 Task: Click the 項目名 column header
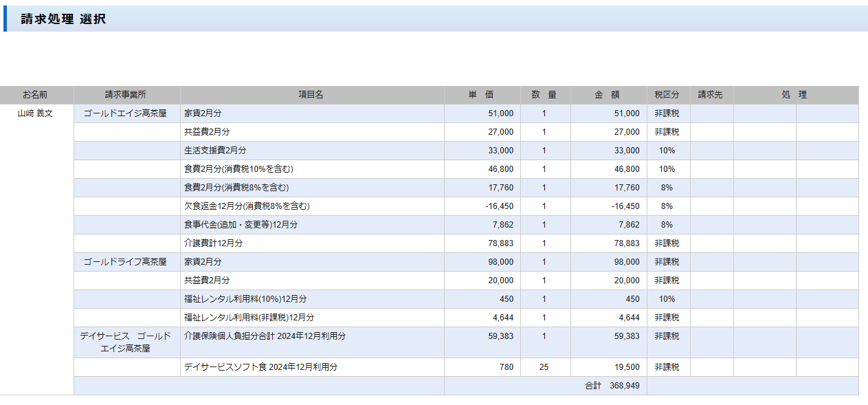point(311,95)
